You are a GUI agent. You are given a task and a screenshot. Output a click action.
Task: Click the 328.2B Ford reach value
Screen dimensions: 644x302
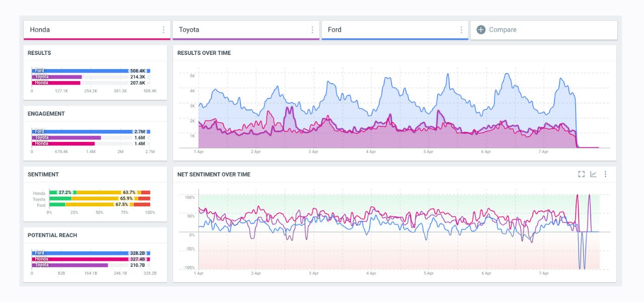click(137, 253)
